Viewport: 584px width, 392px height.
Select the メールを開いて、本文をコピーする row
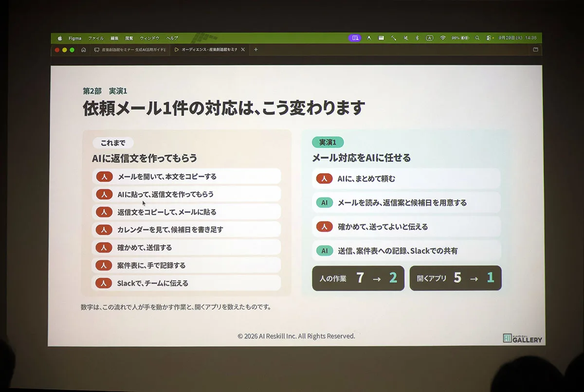click(186, 177)
